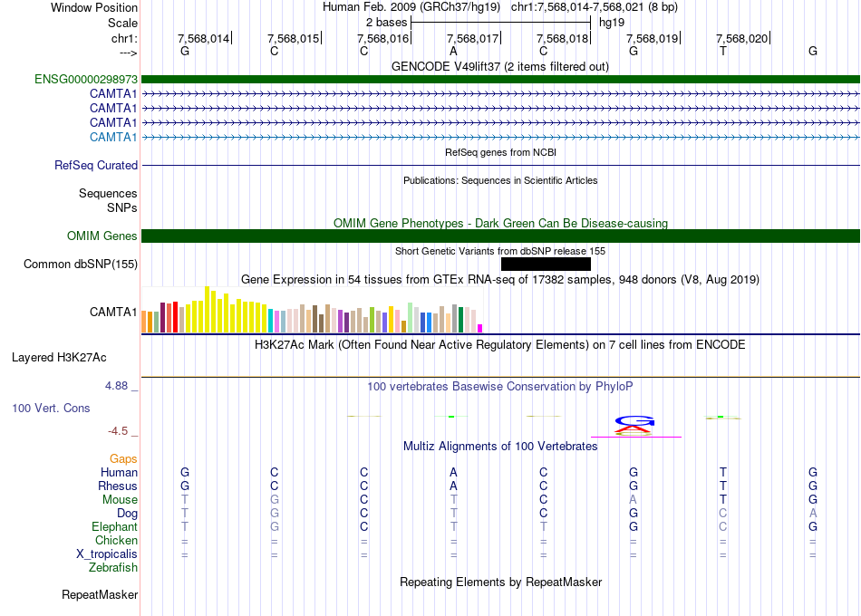Viewport: 861px width, 616px height.
Task: Click the Layered H3K27Ac track label
Action: tap(59, 358)
